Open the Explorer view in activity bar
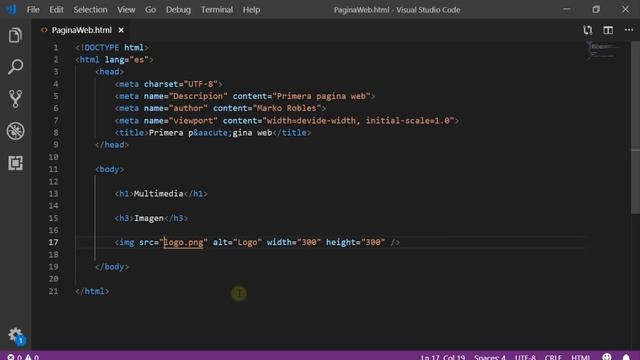Image resolution: width=640 pixels, height=360 pixels. [15, 35]
